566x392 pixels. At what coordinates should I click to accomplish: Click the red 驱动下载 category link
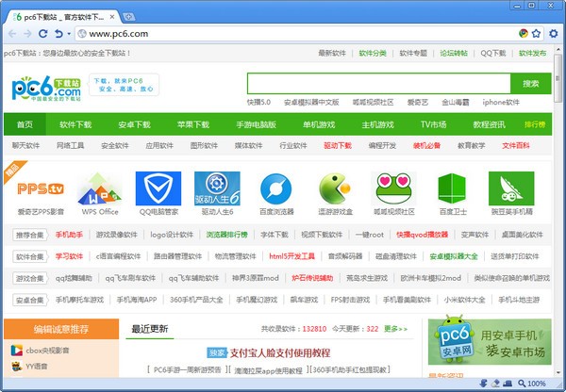pyautogui.click(x=338, y=146)
